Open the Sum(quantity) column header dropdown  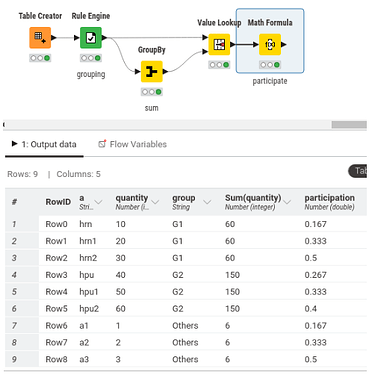click(287, 202)
